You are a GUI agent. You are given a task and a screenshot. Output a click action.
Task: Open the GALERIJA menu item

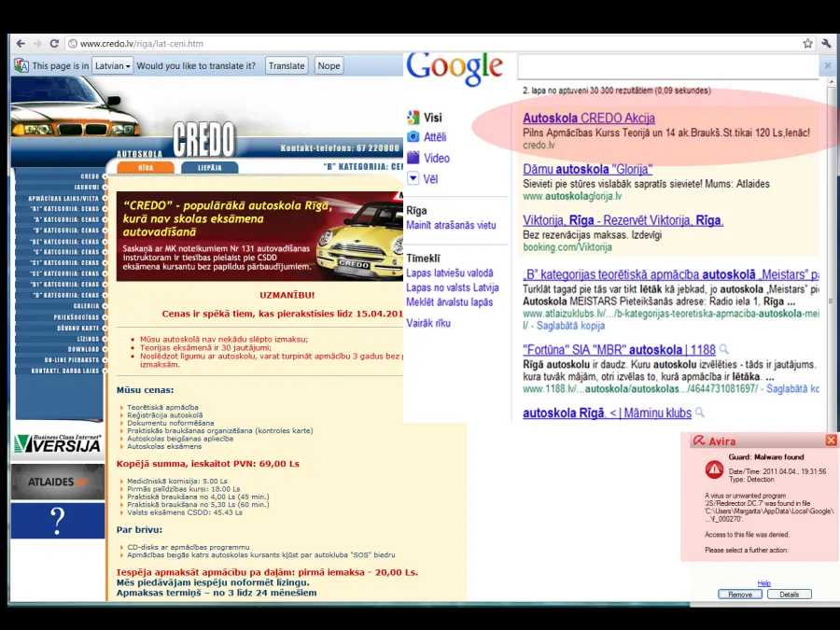coord(86,306)
